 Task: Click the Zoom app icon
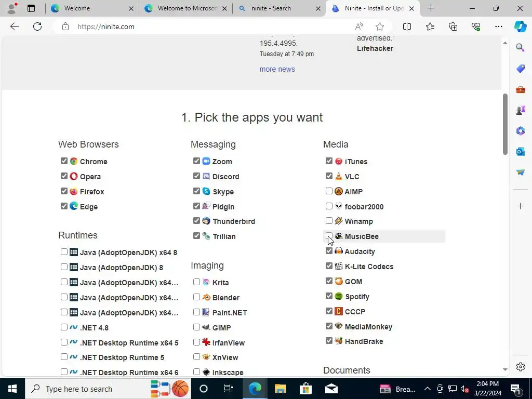[206, 161]
